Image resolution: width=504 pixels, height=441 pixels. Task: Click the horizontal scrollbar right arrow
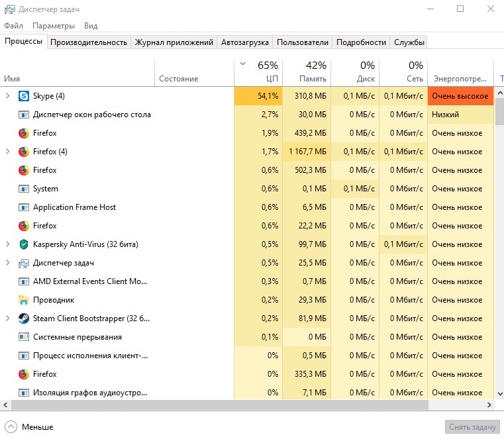[x=489, y=405]
